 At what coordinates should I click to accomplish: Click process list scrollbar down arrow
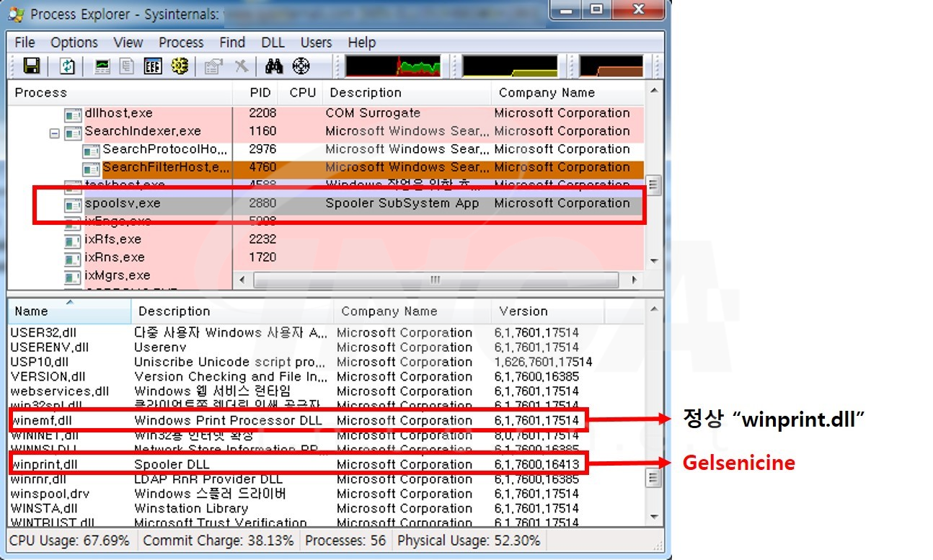pos(653,261)
